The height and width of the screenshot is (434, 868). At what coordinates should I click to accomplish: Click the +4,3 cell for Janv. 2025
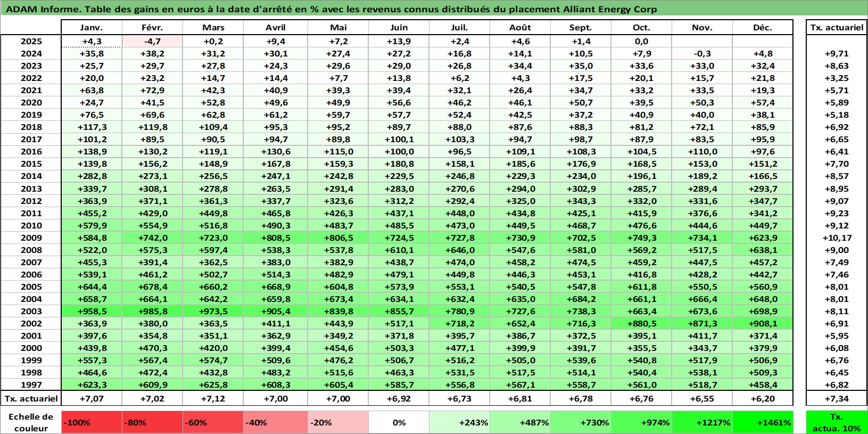(92, 42)
